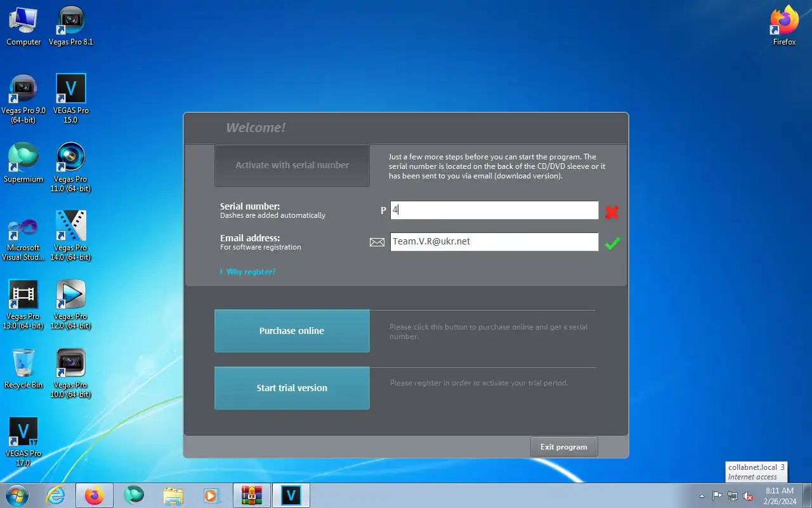Select the Vegas Pro 8.1 desktop shortcut

[71, 26]
